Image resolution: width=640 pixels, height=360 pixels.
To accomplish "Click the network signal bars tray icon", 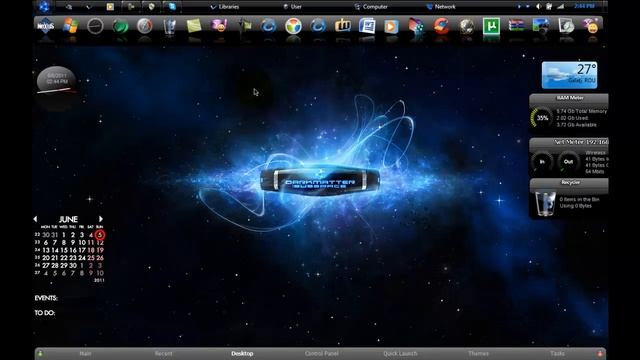I will point(560,7).
